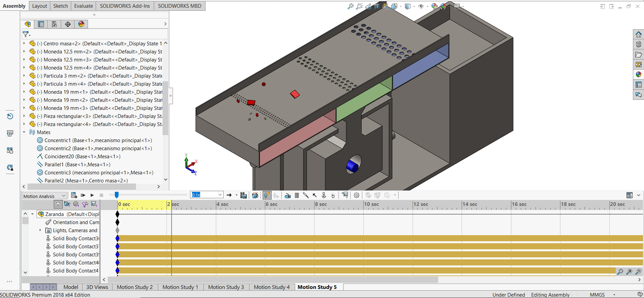Click the playback time slider handle

(117, 195)
